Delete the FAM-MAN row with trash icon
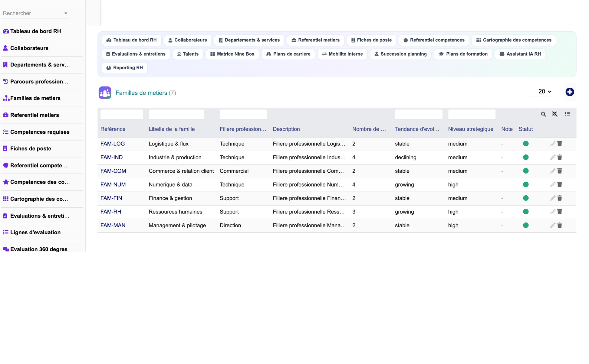Viewport: 589px width, 364px height. point(560,225)
